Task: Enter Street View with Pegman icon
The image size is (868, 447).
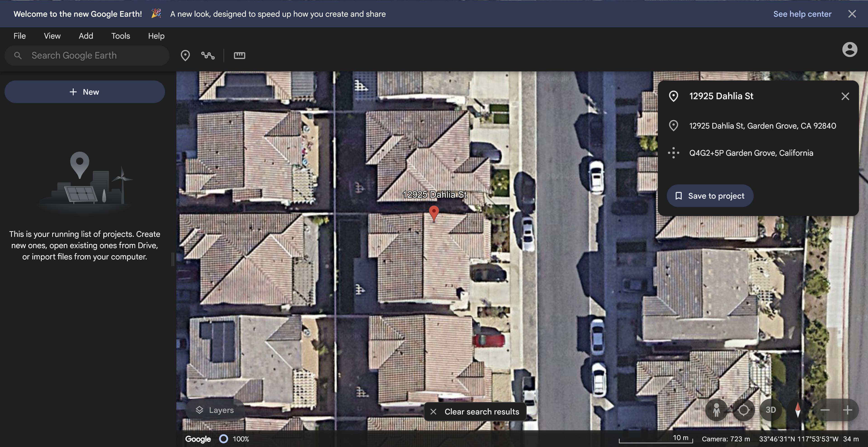Action: [716, 410]
